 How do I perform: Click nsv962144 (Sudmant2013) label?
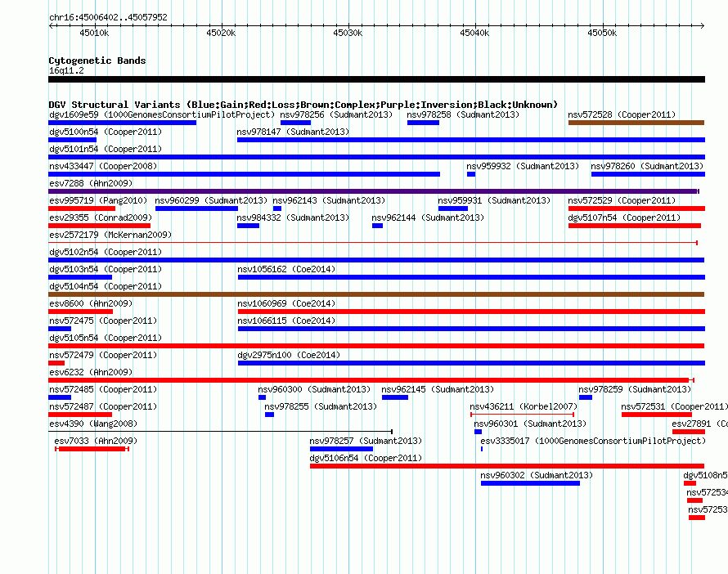pyautogui.click(x=428, y=217)
